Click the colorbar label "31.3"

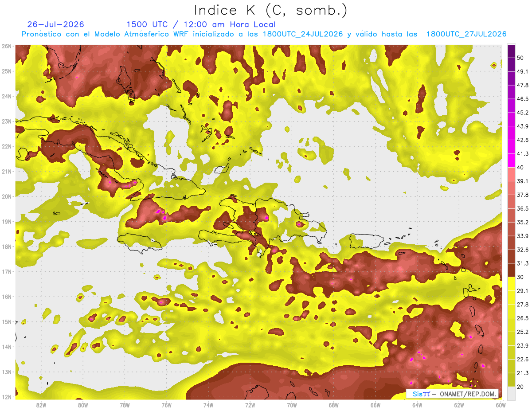[x=523, y=263]
